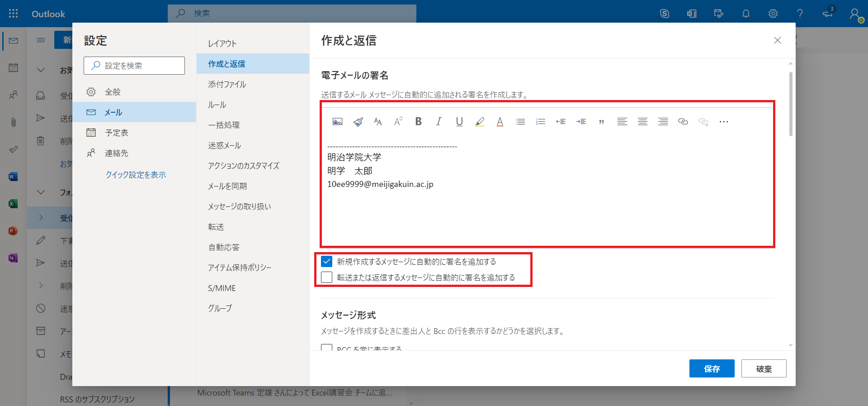Open the font color picker

point(500,122)
